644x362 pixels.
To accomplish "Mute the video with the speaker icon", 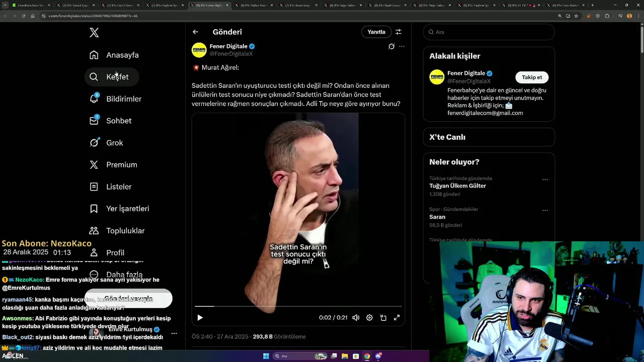I will [356, 317].
